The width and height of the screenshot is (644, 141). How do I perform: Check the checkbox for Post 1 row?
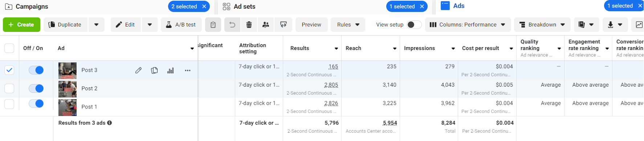[9, 104]
